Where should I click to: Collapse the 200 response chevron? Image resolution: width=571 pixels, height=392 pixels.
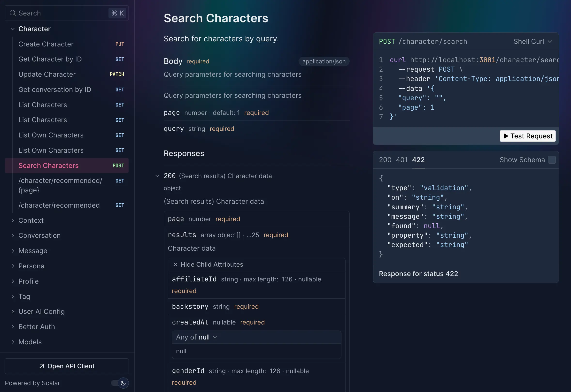(157, 176)
